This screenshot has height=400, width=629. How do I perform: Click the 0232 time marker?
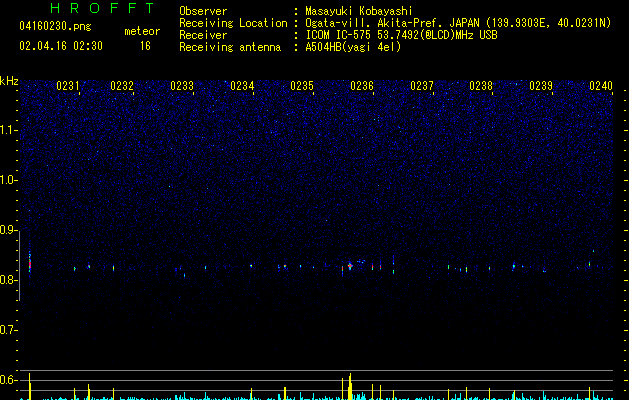122,86
